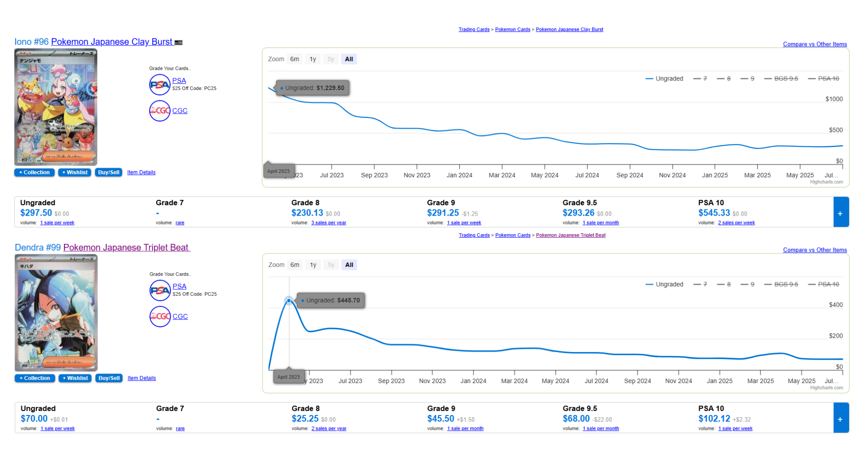Click Dendra Grade 9 volume '1 sale per month'
Viewport: 868px width, 469px height.
tap(465, 428)
